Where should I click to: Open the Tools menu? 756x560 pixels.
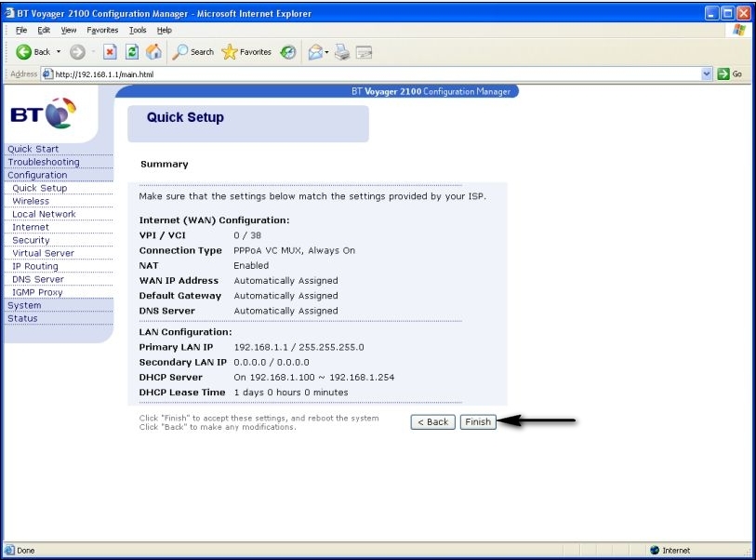138,30
